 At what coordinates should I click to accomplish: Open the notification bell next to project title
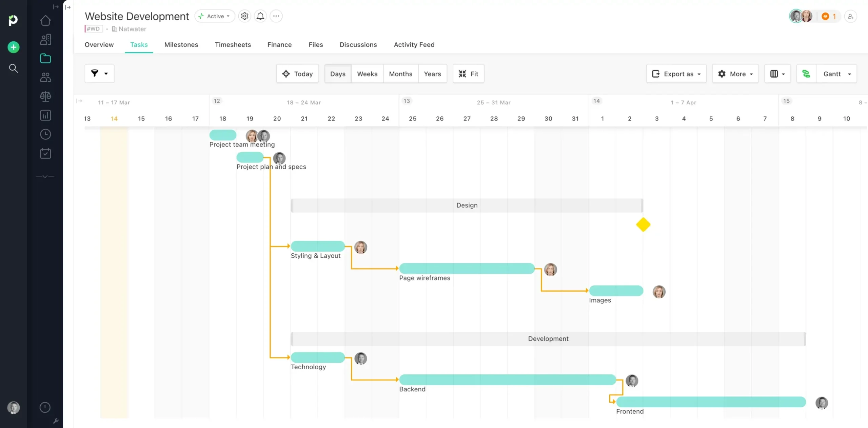260,16
